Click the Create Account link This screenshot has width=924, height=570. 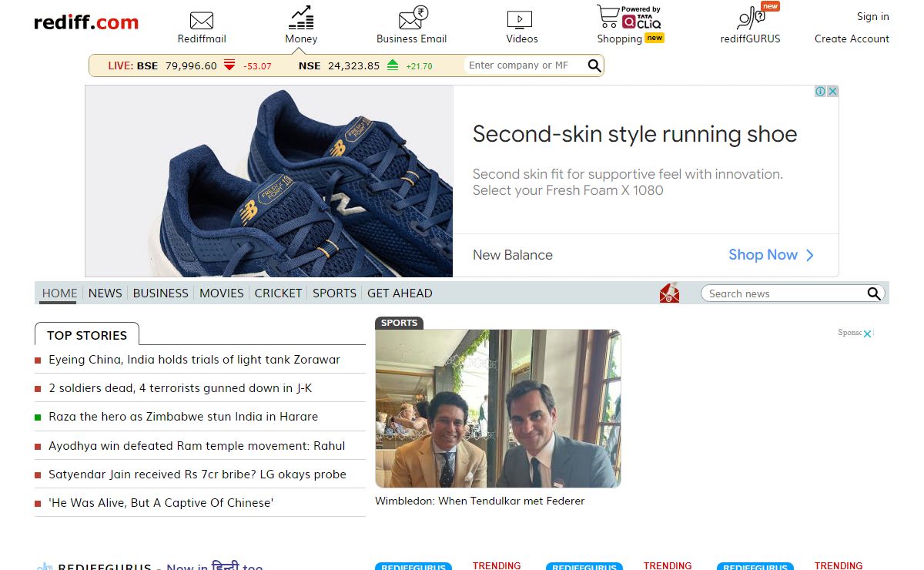[852, 39]
